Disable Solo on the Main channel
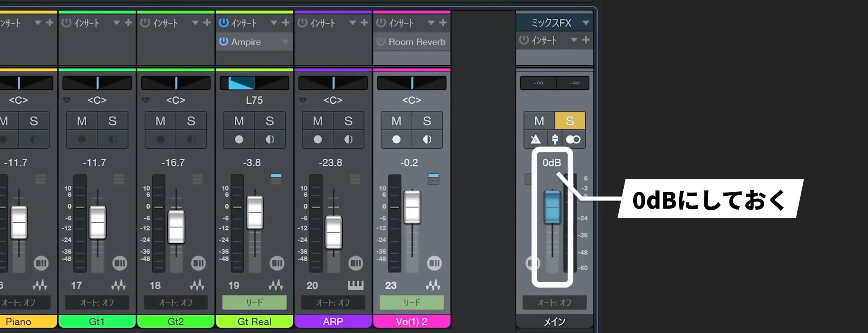The width and height of the screenshot is (868, 333). click(570, 121)
